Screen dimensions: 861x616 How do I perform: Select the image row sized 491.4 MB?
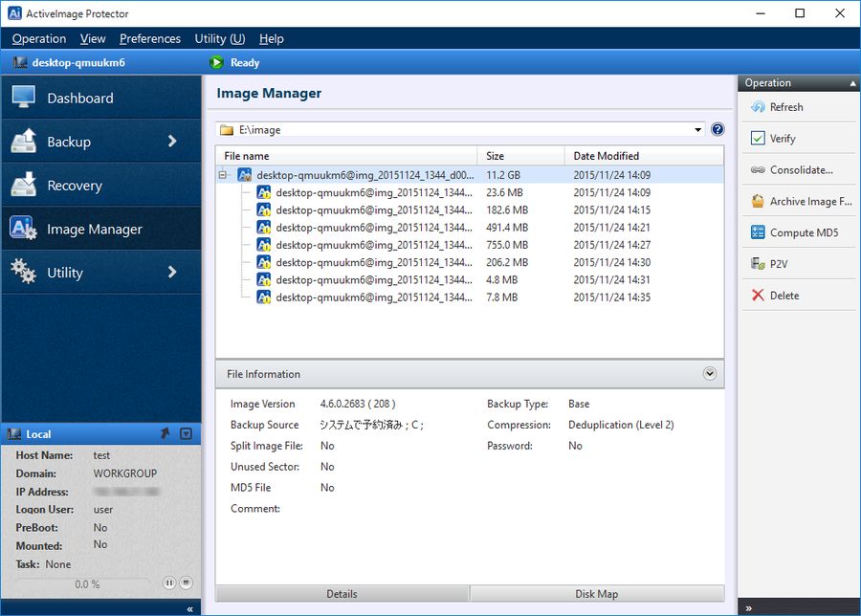pyautogui.click(x=470, y=228)
